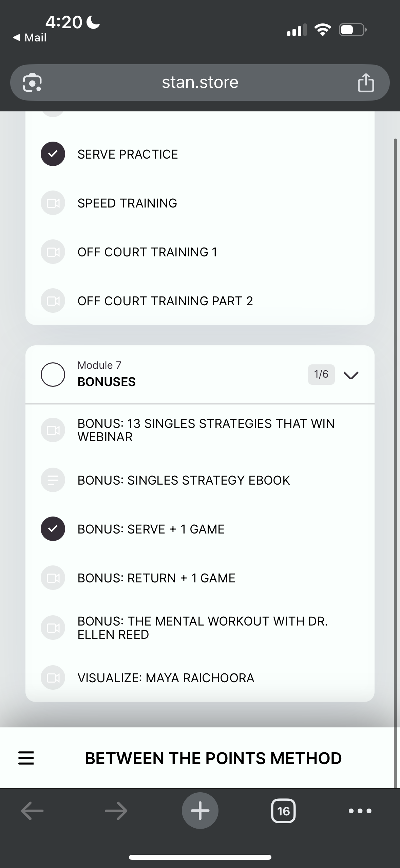Tap the share icon in address bar
Viewport: 400px width, 868px height.
[x=366, y=83]
